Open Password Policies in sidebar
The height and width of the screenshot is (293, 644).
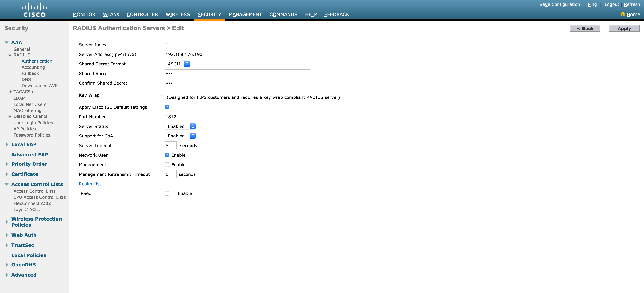[32, 135]
